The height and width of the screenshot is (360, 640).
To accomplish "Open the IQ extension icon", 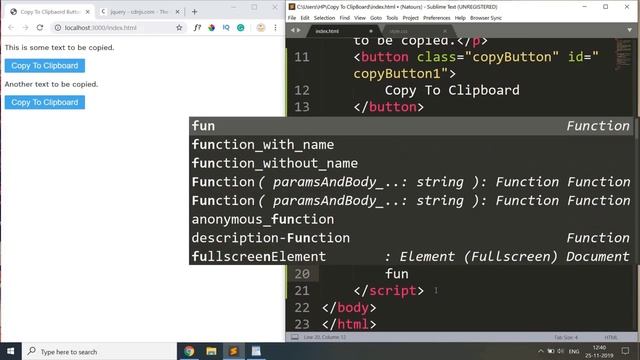I will pyautogui.click(x=226, y=28).
